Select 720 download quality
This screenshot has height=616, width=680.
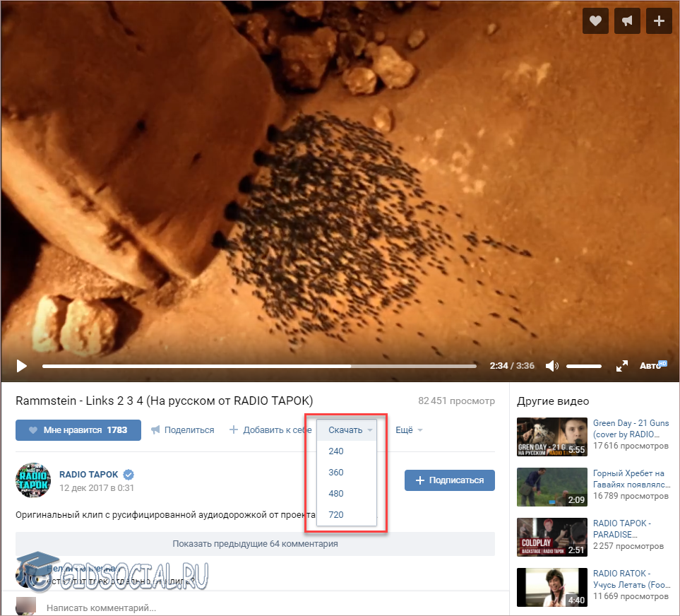[336, 515]
